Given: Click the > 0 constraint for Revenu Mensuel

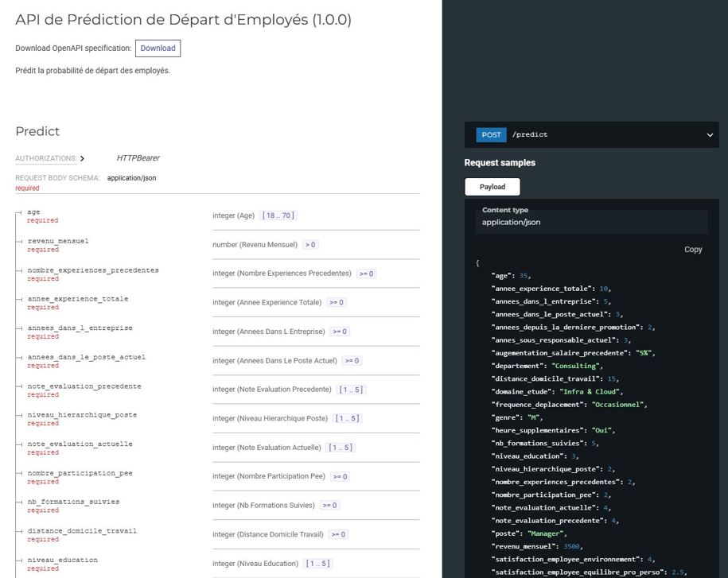Looking at the screenshot, I should 310,244.
